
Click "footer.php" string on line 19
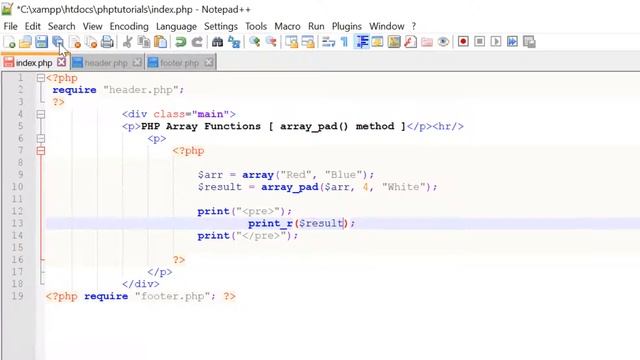pyautogui.click(x=172, y=296)
